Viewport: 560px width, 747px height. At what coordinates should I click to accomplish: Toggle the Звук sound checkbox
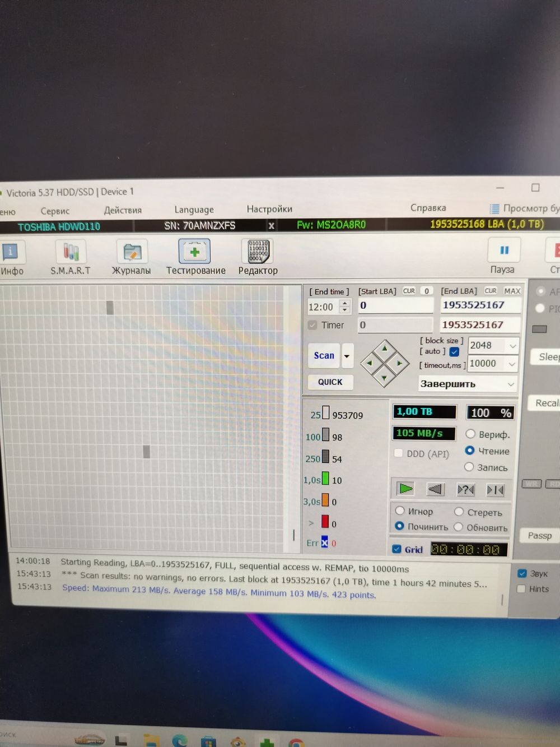point(522,573)
